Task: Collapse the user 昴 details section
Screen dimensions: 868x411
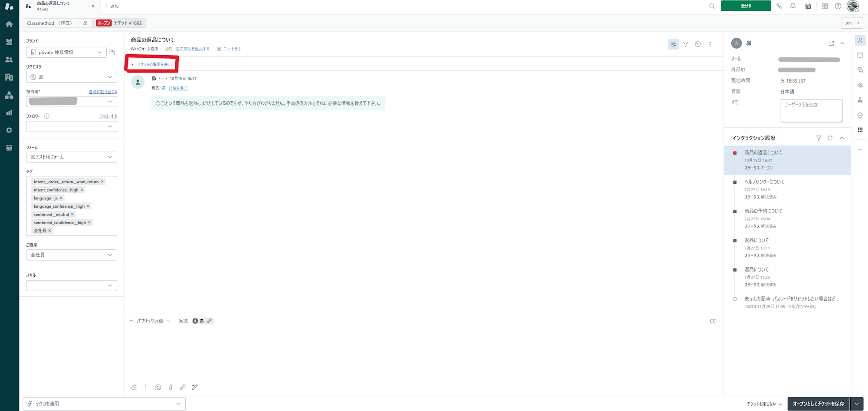Action: point(842,43)
